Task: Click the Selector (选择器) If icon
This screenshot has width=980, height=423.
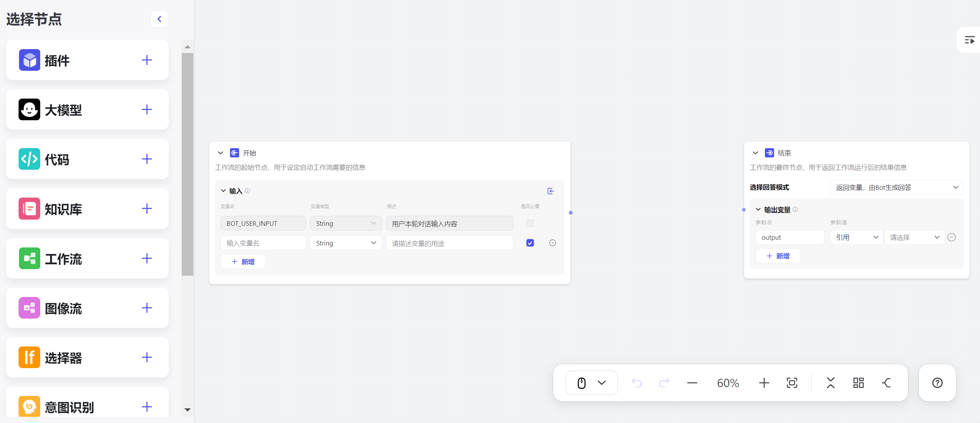Action: point(29,357)
